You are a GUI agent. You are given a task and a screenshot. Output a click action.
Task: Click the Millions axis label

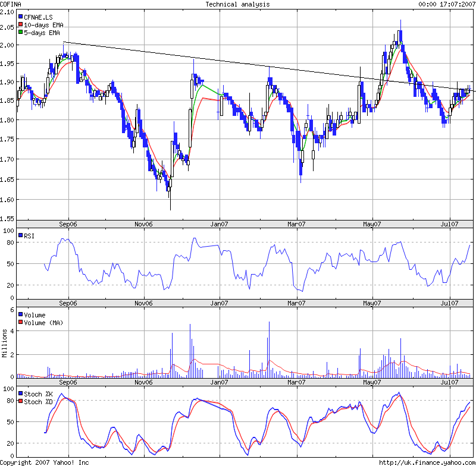[5, 344]
